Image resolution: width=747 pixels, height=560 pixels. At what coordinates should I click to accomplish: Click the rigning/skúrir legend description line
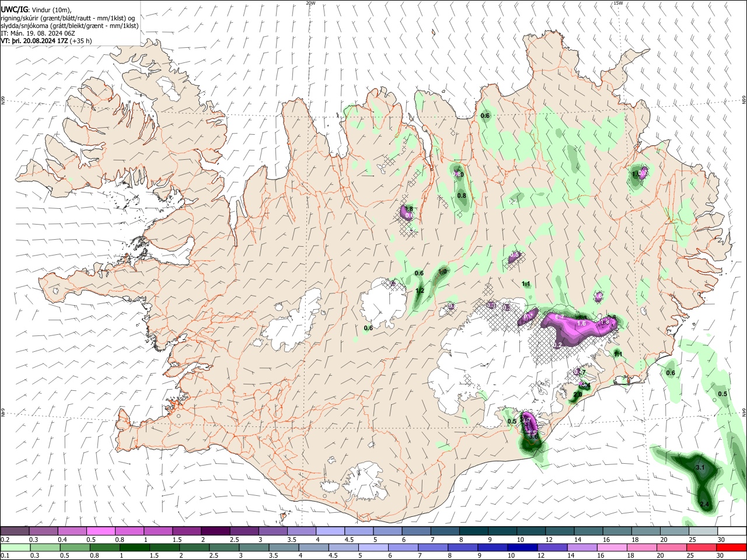coord(68,17)
